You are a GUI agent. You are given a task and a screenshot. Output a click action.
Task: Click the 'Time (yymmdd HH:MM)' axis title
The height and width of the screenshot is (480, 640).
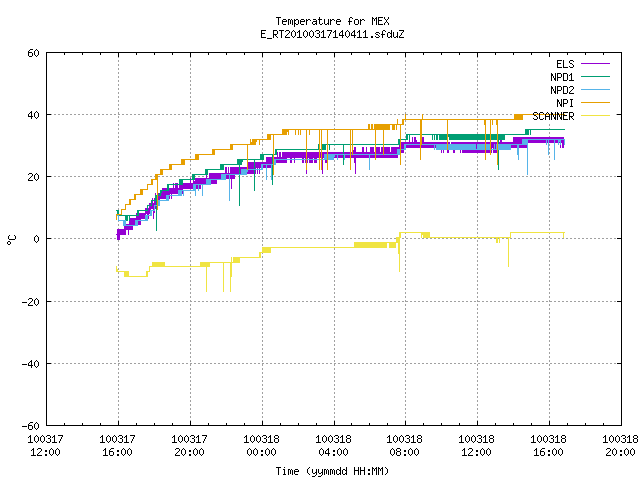(x=332, y=471)
